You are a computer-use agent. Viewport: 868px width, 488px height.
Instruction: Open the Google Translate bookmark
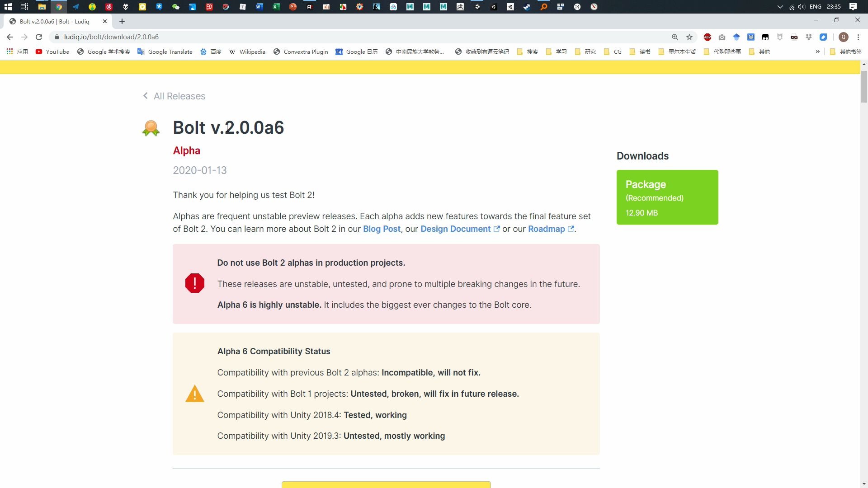(165, 52)
